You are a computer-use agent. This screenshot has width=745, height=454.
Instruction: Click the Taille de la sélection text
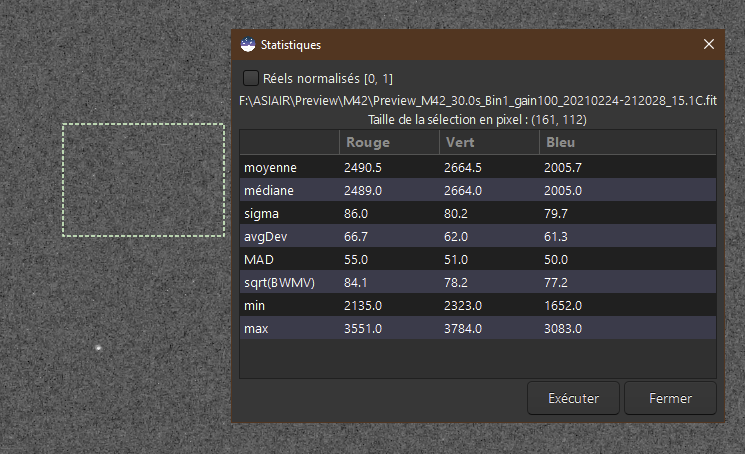(x=477, y=120)
